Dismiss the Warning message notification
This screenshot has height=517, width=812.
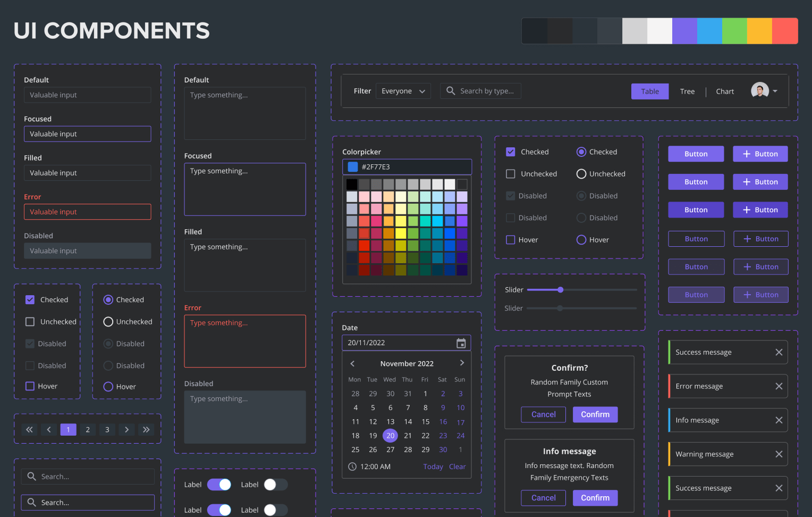point(779,454)
